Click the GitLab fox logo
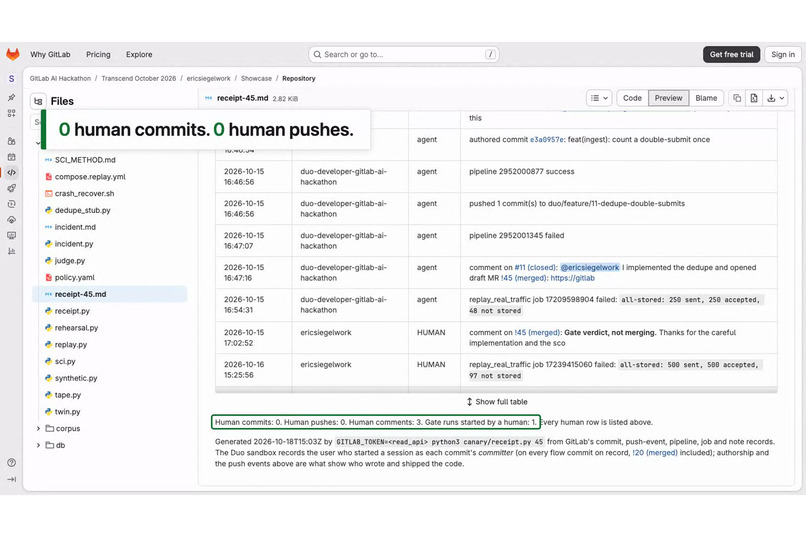This screenshot has height=537, width=806. click(x=13, y=54)
